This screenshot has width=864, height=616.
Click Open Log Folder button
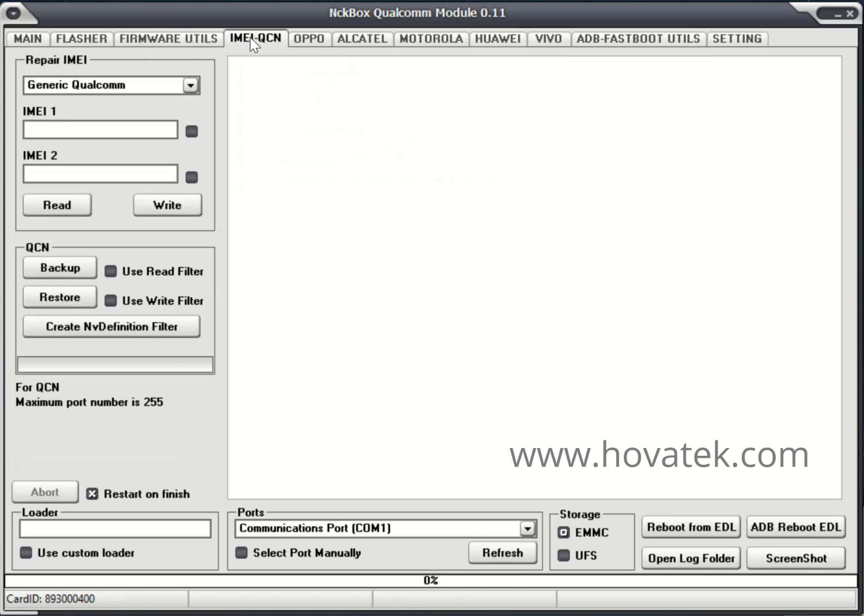[x=691, y=558]
